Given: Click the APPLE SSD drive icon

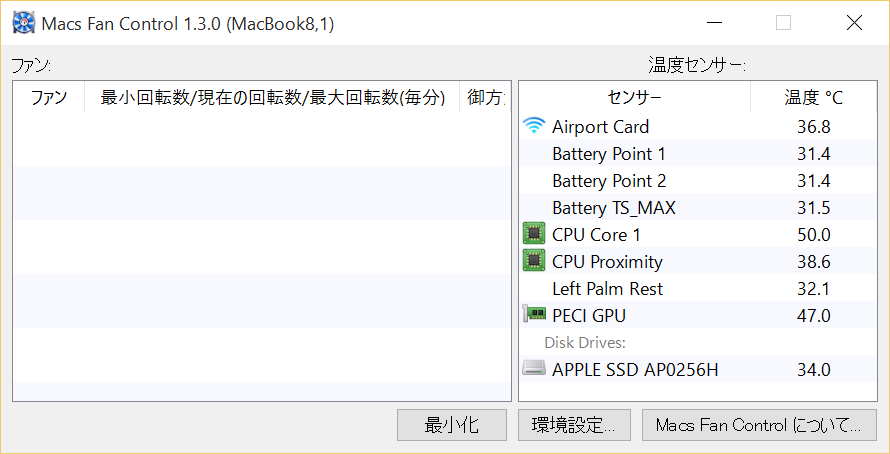Looking at the screenshot, I should pos(534,368).
